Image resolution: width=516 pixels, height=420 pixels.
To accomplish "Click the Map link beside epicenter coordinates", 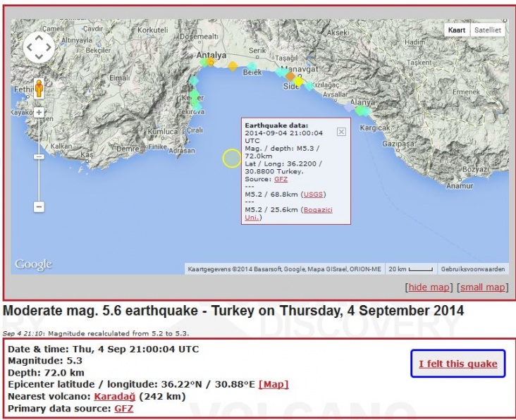I will 274,384.
